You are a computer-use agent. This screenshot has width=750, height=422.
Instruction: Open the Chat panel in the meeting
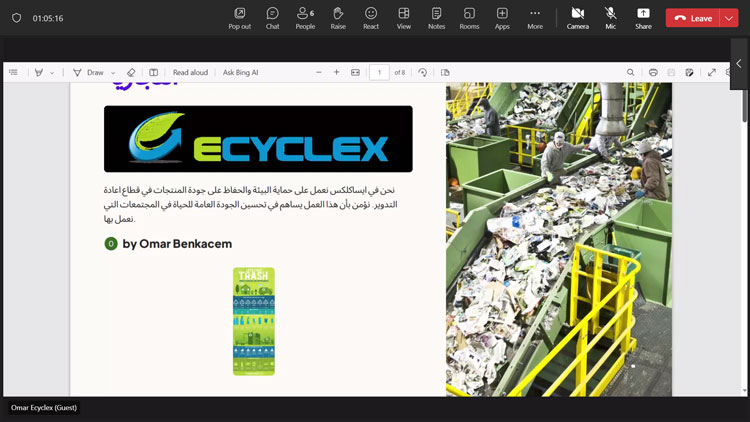pos(272,17)
